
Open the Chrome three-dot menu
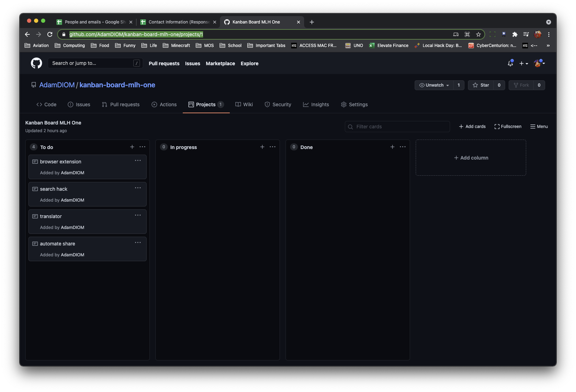[549, 34]
